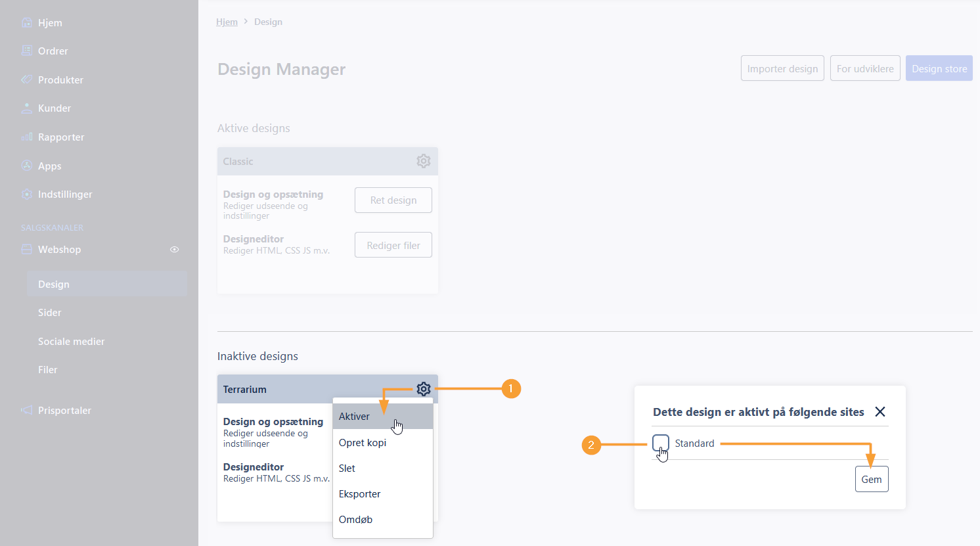Screen dimensions: 980x546
Task: Open the Terrarium design gear menu
Action: coord(424,389)
